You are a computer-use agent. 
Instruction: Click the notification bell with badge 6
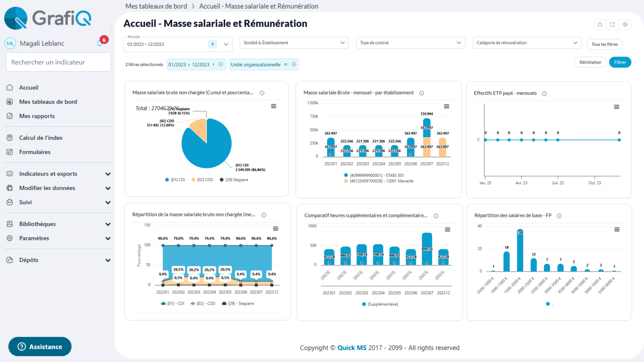pyautogui.click(x=100, y=43)
